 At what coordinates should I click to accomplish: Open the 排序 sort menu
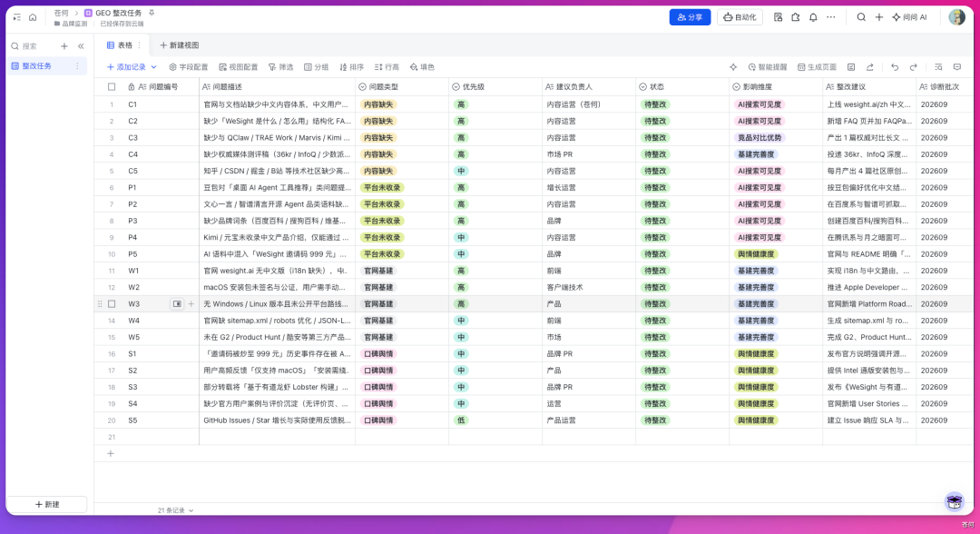[x=352, y=67]
